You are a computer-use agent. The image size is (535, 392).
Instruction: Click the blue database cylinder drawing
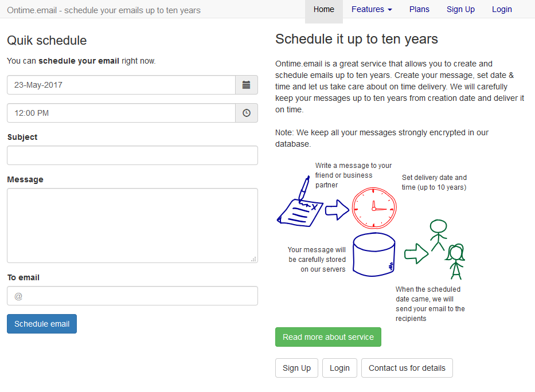tap(374, 255)
